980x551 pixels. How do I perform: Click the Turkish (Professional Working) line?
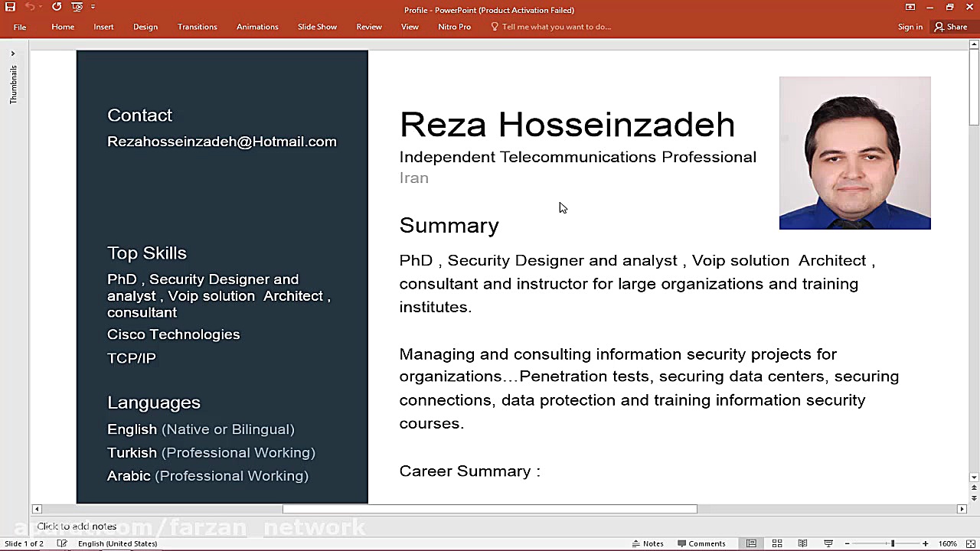[211, 453]
